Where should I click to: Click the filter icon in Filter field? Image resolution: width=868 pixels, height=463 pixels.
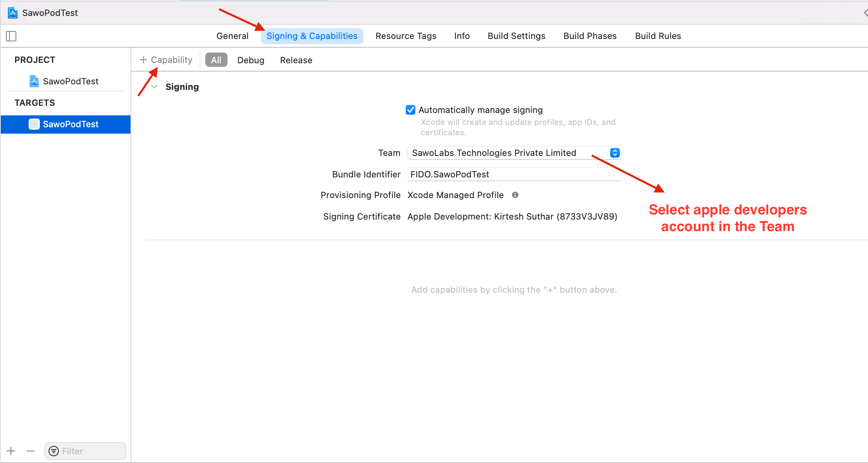54,451
